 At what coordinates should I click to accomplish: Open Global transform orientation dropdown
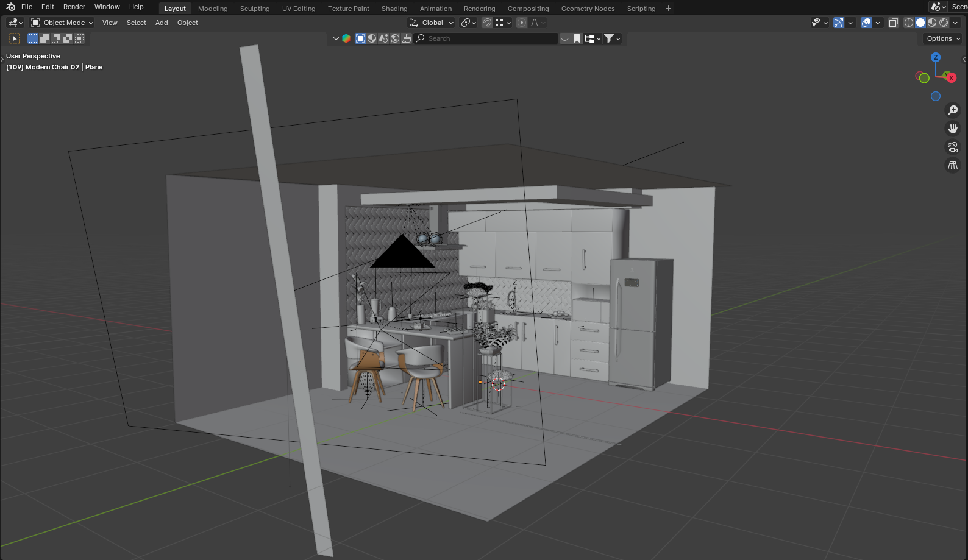click(x=432, y=23)
